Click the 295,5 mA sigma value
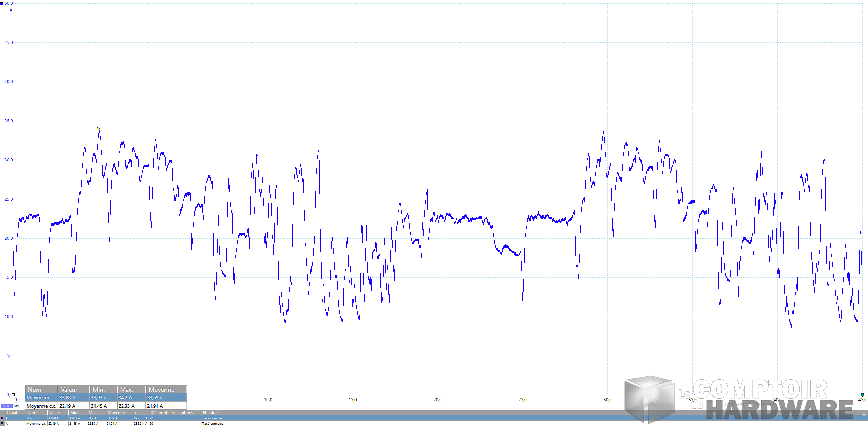Image resolution: width=868 pixels, height=426 pixels. pos(141,418)
